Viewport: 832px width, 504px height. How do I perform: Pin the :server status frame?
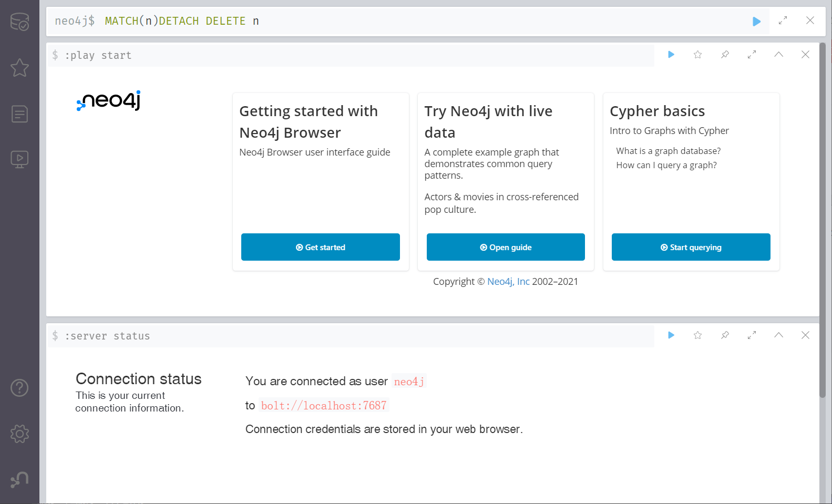click(x=725, y=335)
